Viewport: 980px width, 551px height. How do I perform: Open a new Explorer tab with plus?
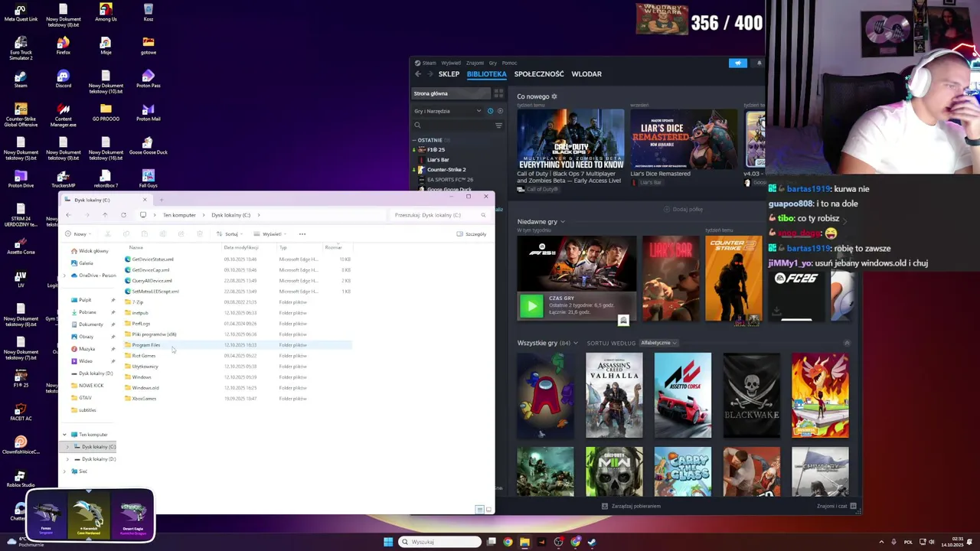pyautogui.click(x=162, y=200)
